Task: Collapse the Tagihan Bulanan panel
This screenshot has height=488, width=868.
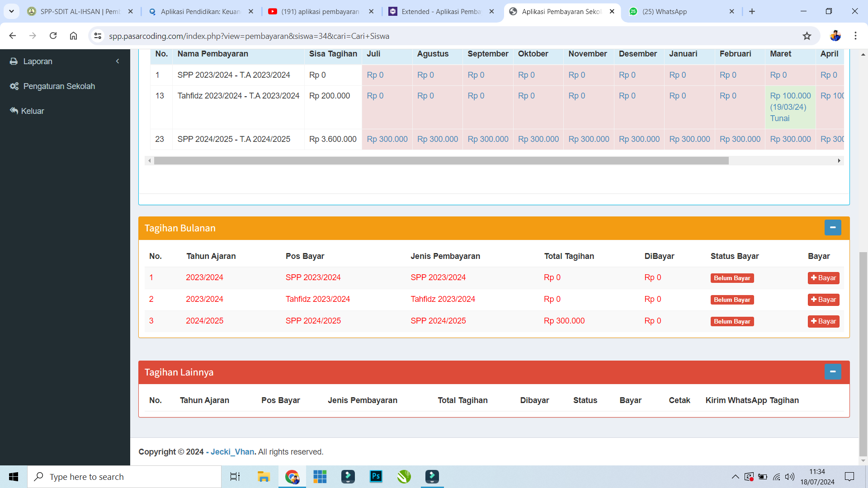Action: pyautogui.click(x=832, y=228)
